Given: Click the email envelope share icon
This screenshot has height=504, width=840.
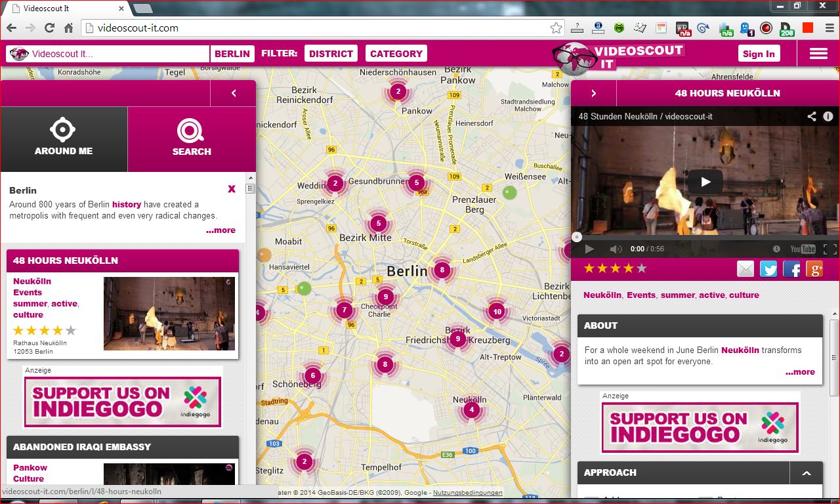Looking at the screenshot, I should coord(745,269).
